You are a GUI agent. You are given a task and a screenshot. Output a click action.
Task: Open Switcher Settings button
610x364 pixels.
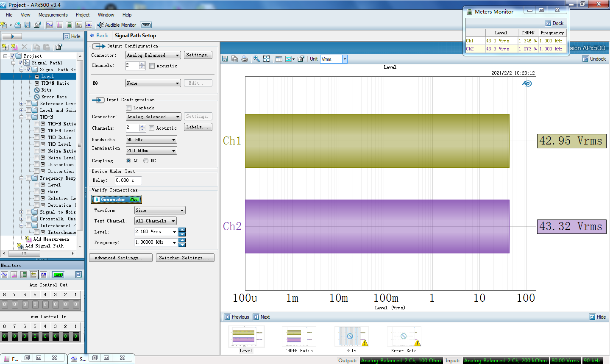coord(185,258)
